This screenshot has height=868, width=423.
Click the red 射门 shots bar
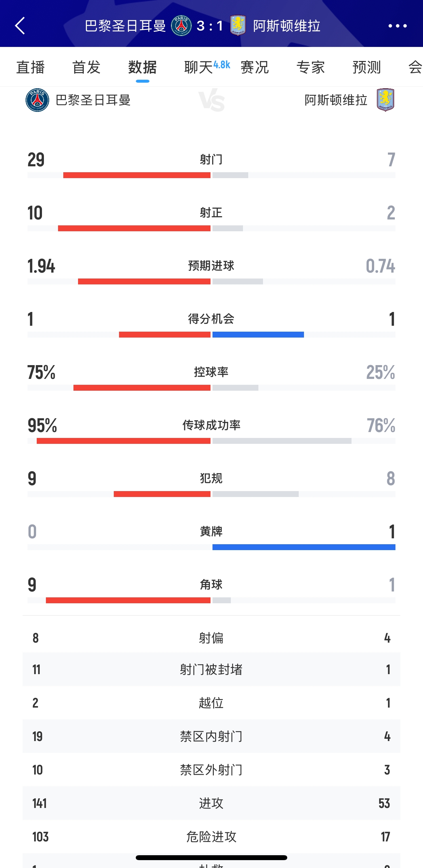tap(137, 175)
